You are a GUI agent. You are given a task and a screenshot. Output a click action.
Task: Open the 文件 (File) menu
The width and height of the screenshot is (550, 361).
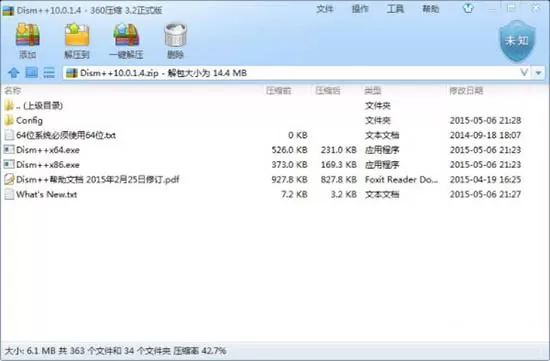(x=324, y=9)
